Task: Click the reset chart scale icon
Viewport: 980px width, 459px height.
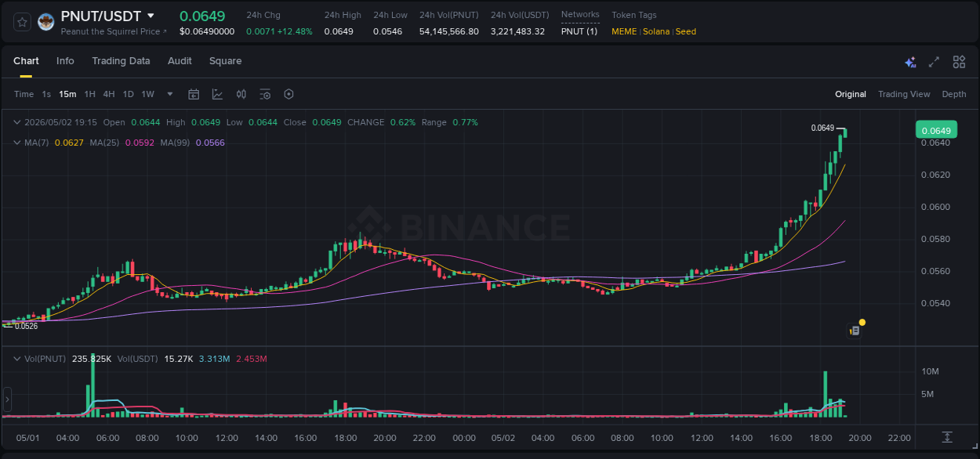Action: pyautogui.click(x=947, y=437)
